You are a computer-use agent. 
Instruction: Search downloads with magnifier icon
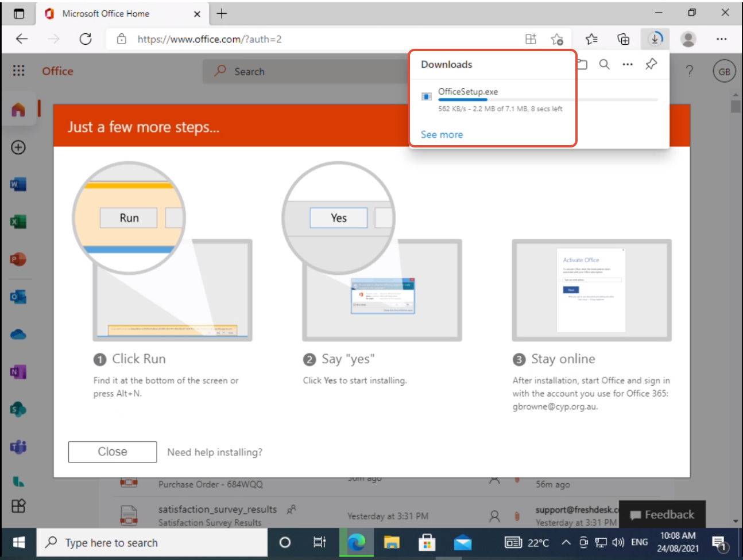[605, 64]
